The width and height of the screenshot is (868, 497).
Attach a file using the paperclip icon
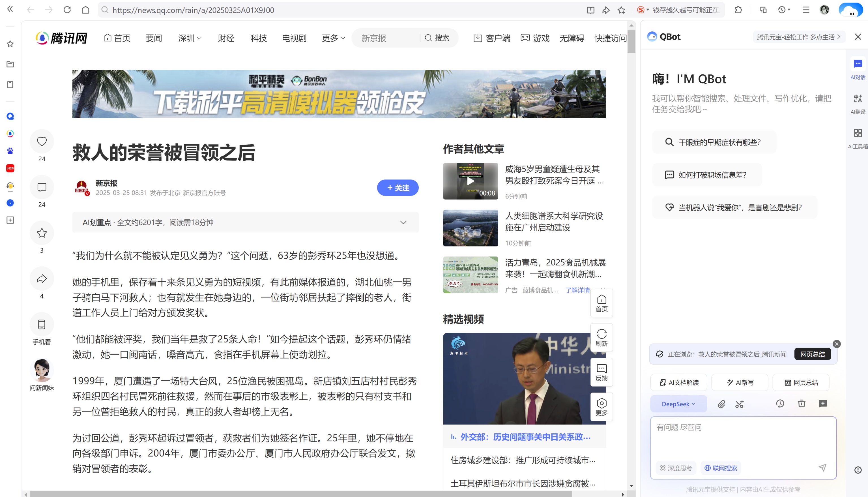[721, 404]
